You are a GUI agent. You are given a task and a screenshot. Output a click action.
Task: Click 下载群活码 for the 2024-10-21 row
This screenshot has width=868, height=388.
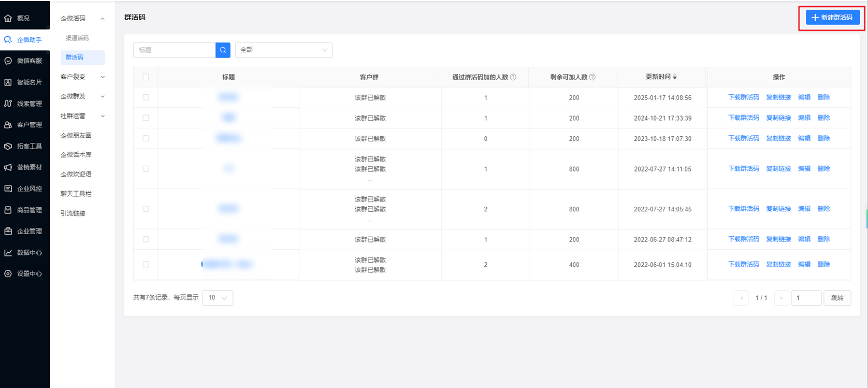(743, 118)
